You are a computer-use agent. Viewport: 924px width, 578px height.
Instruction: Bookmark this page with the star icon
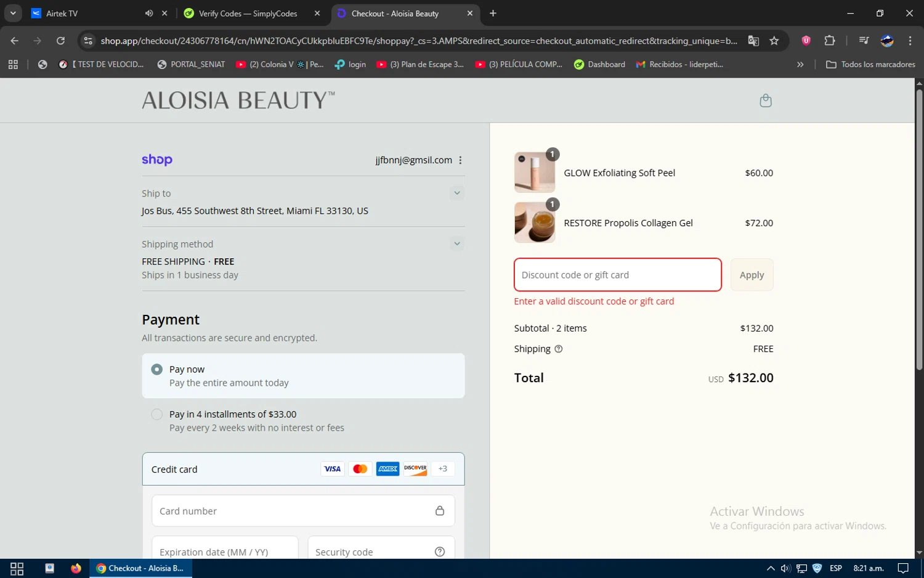click(774, 41)
